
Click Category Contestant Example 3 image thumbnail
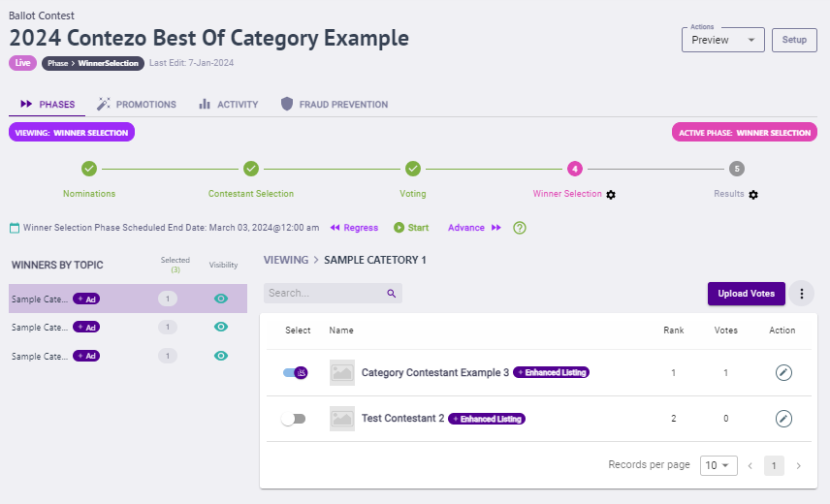(x=342, y=372)
